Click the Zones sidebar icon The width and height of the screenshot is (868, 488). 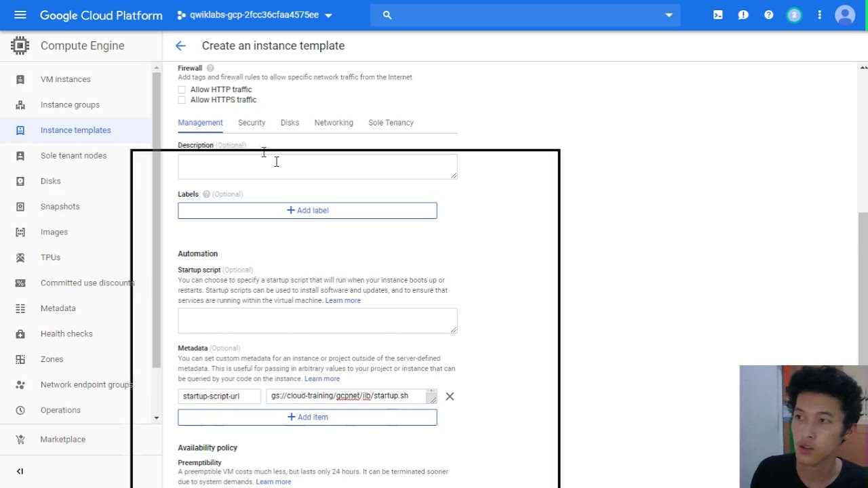coord(20,359)
